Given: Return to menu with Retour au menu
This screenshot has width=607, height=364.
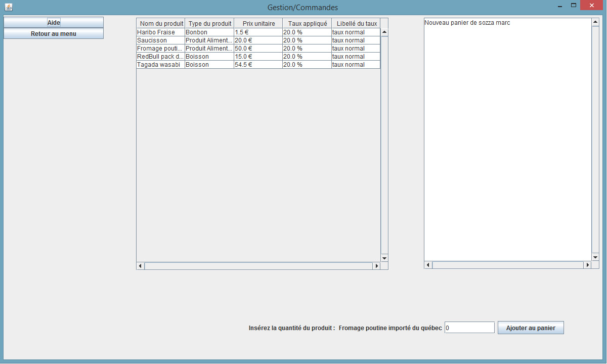Looking at the screenshot, I should tap(54, 34).
